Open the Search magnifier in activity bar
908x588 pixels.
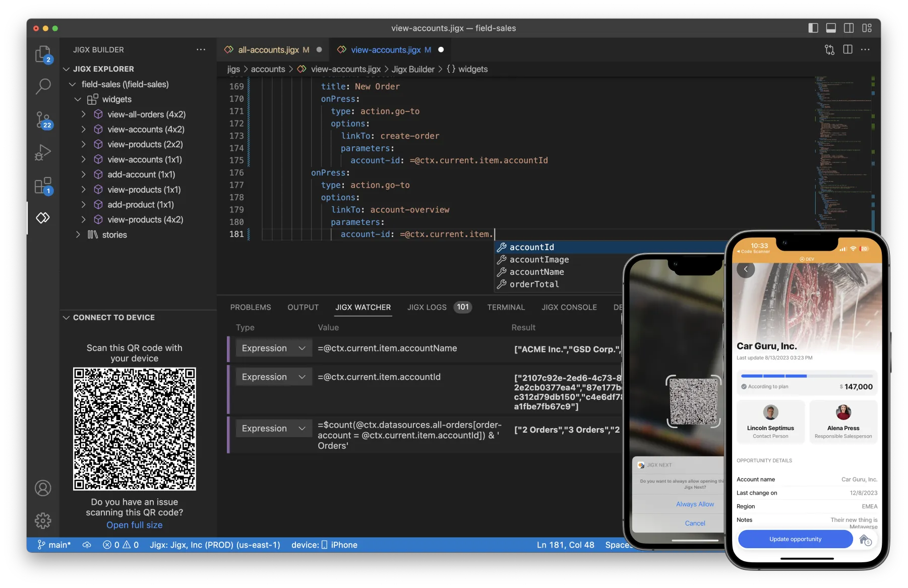tap(43, 87)
